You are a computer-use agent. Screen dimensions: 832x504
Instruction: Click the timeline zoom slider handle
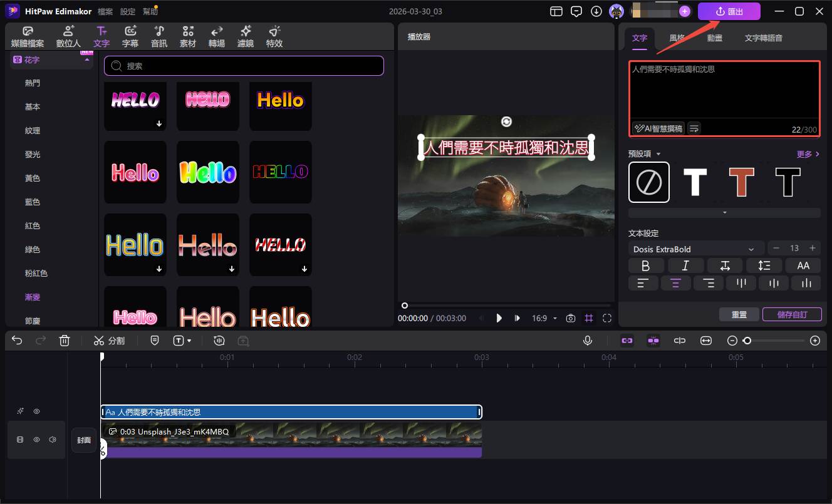(747, 341)
